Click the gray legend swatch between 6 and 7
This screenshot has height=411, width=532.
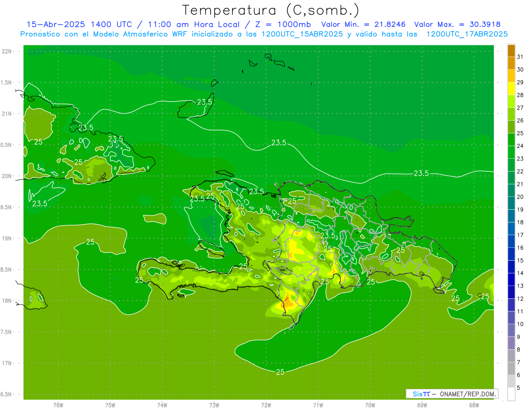click(511, 369)
